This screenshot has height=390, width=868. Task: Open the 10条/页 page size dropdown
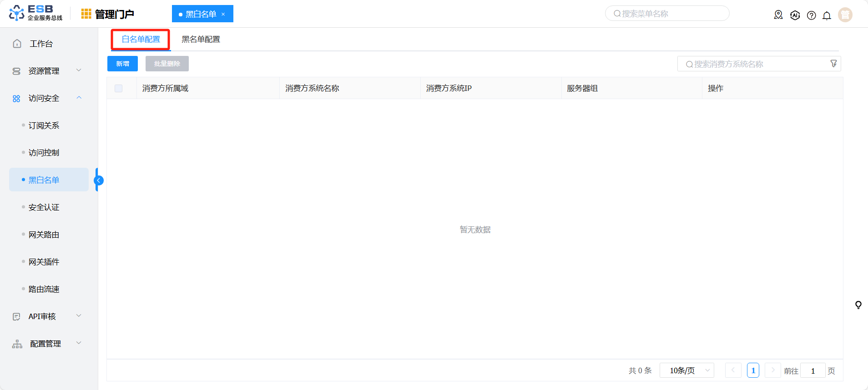tap(687, 370)
